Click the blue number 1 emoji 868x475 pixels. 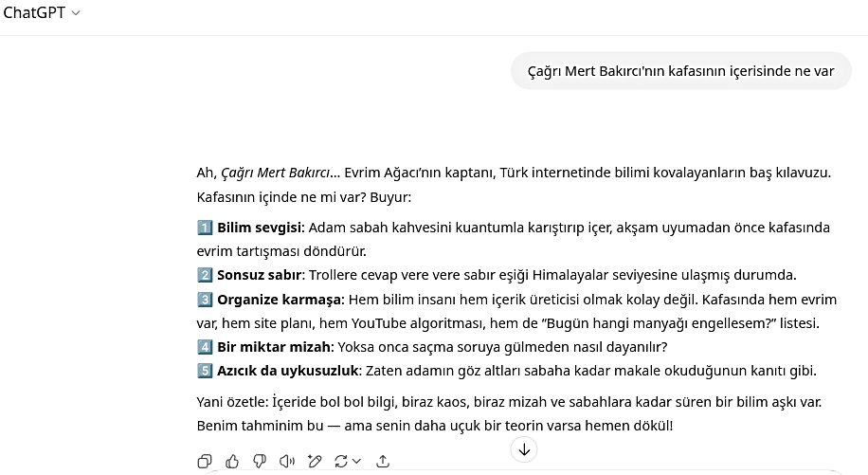pyautogui.click(x=205, y=228)
